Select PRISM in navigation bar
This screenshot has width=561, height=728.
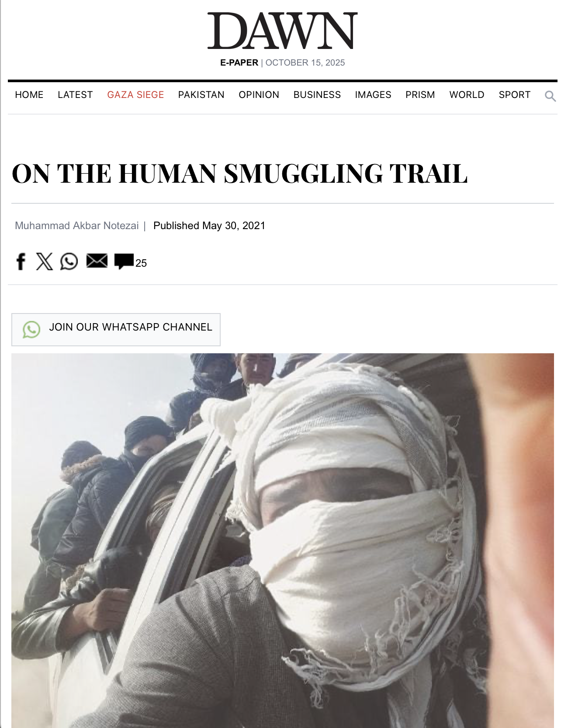click(420, 95)
